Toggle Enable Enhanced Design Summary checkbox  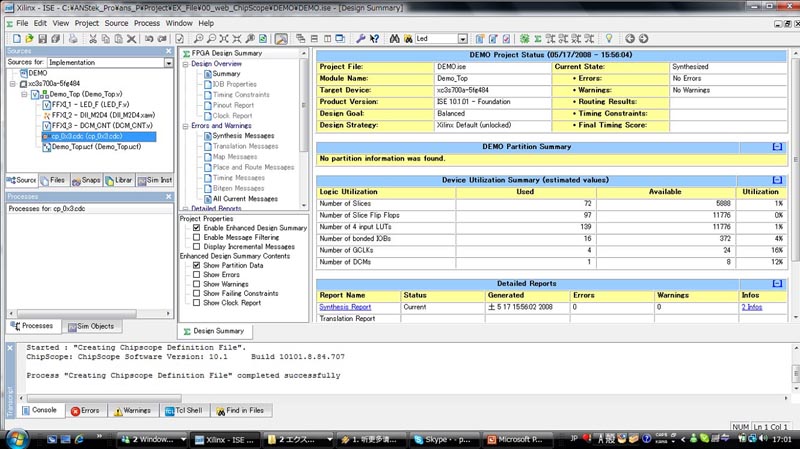pyautogui.click(x=196, y=228)
